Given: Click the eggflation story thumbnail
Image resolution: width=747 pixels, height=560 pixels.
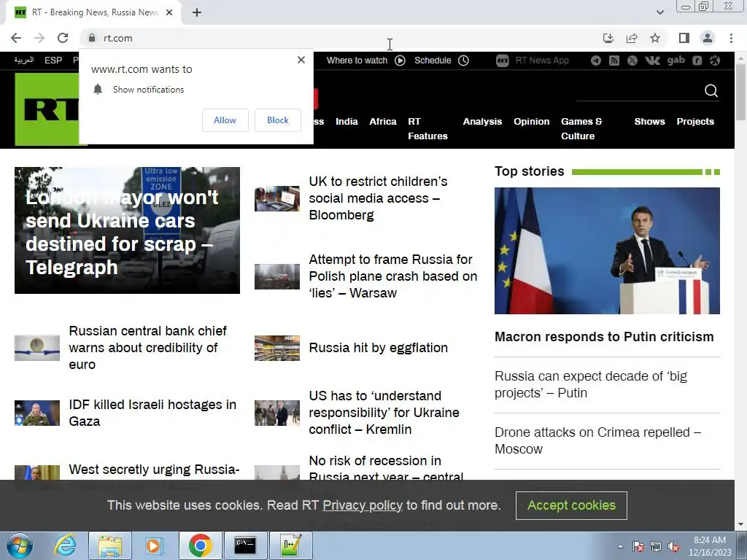Looking at the screenshot, I should (276, 348).
